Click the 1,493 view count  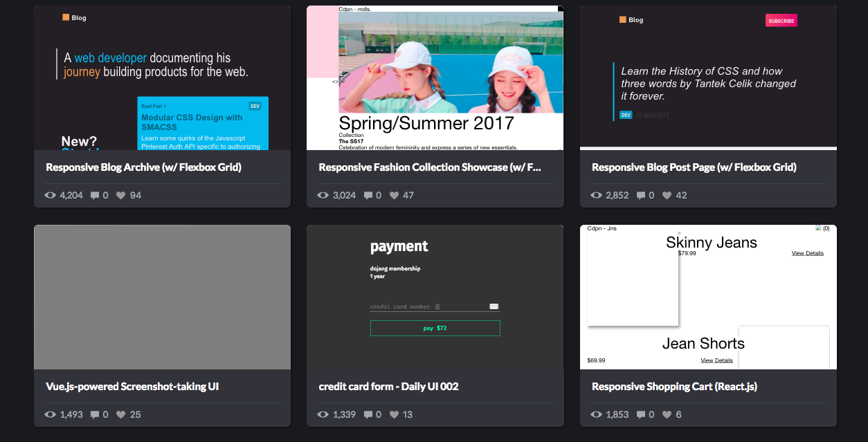pyautogui.click(x=71, y=415)
